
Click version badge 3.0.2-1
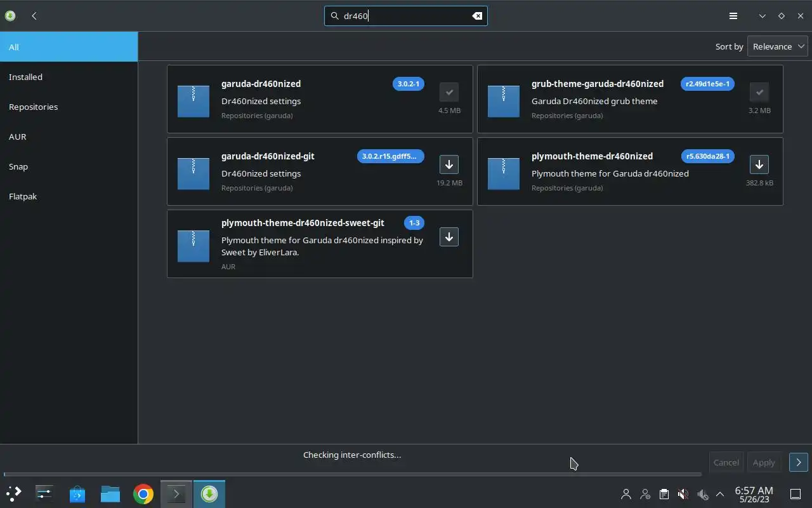pyautogui.click(x=409, y=84)
